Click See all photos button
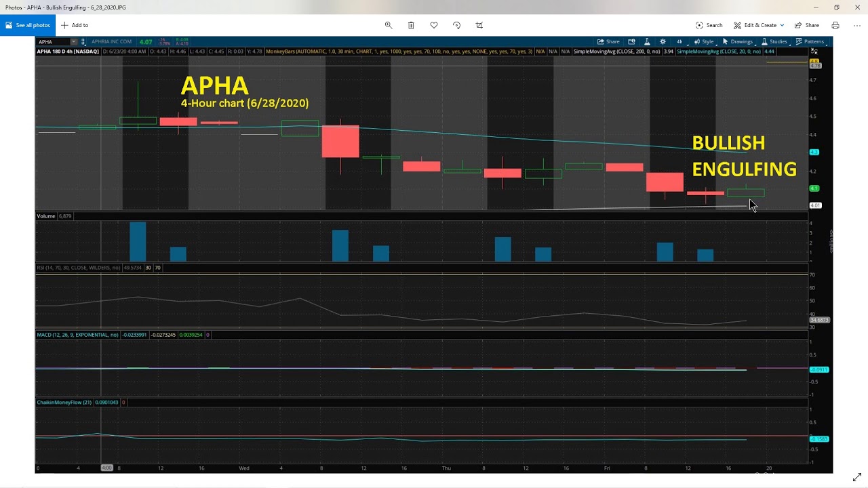868x488 pixels. tap(28, 25)
